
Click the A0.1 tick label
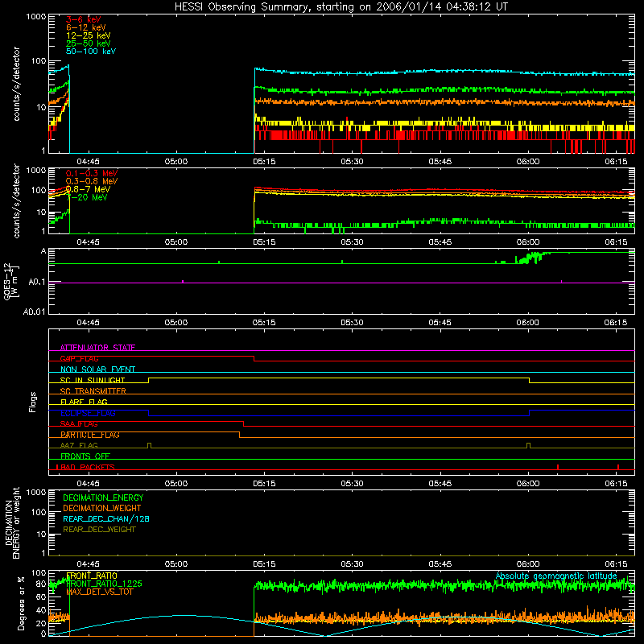(x=37, y=282)
